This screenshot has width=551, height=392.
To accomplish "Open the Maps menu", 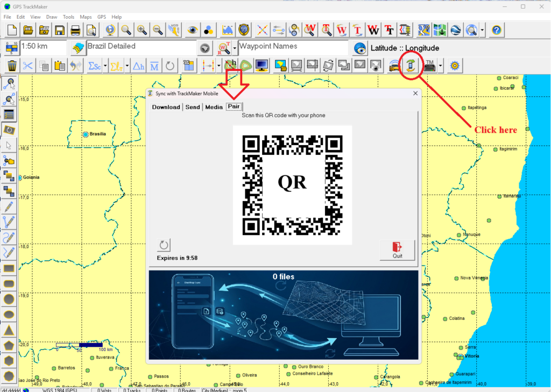I will (x=86, y=17).
